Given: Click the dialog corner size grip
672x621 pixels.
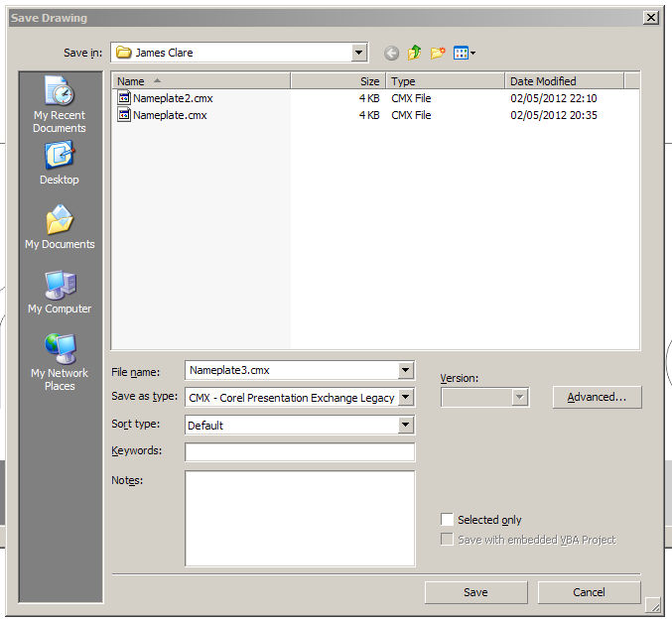Looking at the screenshot, I should point(653,605).
